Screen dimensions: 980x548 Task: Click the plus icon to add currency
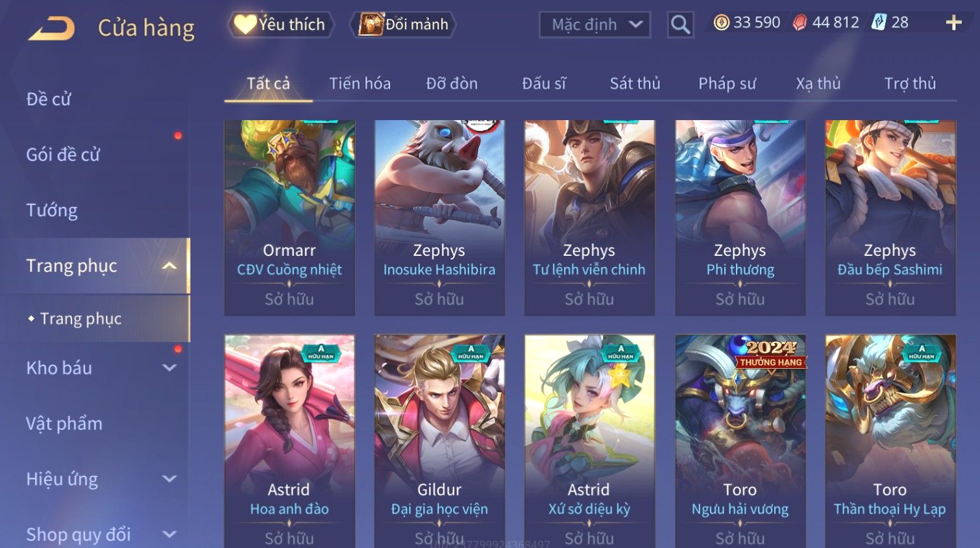[953, 23]
